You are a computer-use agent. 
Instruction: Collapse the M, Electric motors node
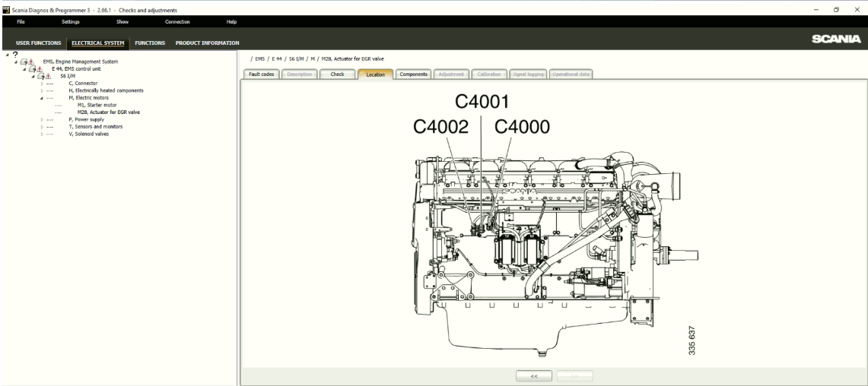tap(42, 98)
